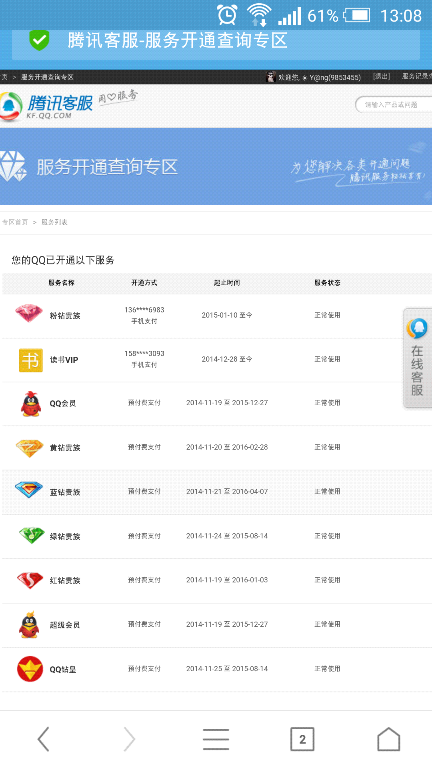
Task: Click the 绿钻贵族 service name
Action: point(65,536)
